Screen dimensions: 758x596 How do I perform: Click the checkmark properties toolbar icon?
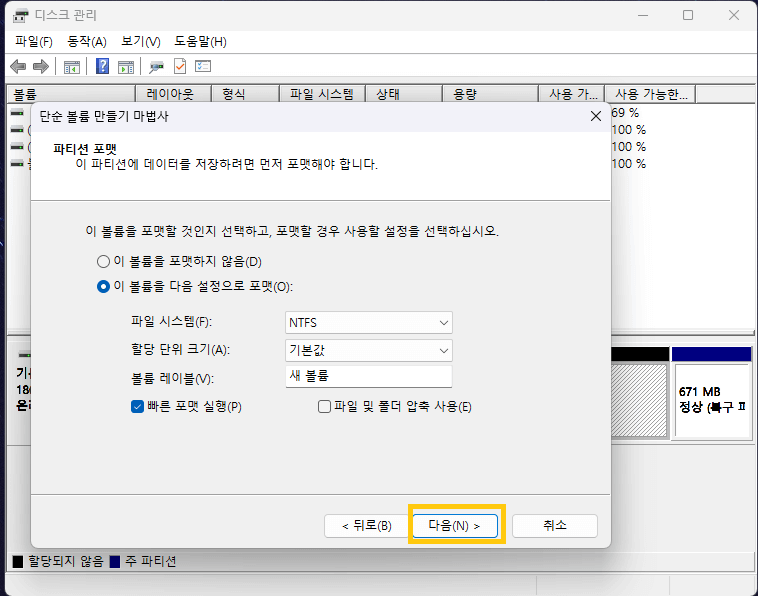coord(180,66)
